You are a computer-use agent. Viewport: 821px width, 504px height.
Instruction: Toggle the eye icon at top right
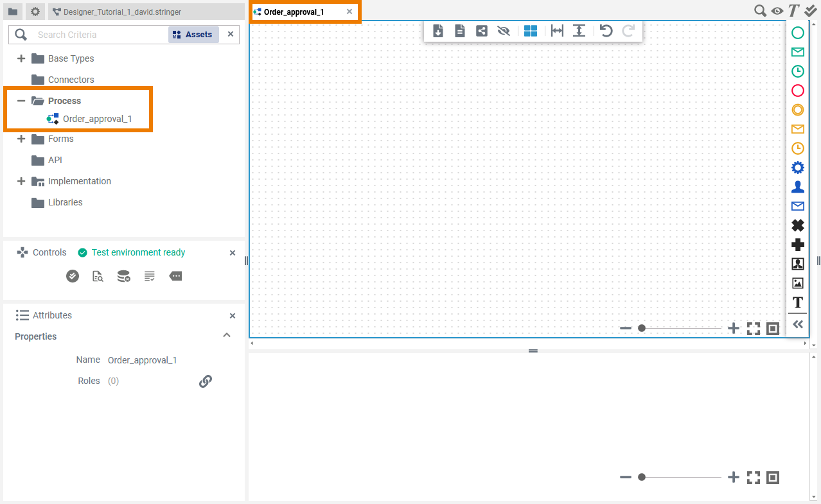tap(777, 10)
